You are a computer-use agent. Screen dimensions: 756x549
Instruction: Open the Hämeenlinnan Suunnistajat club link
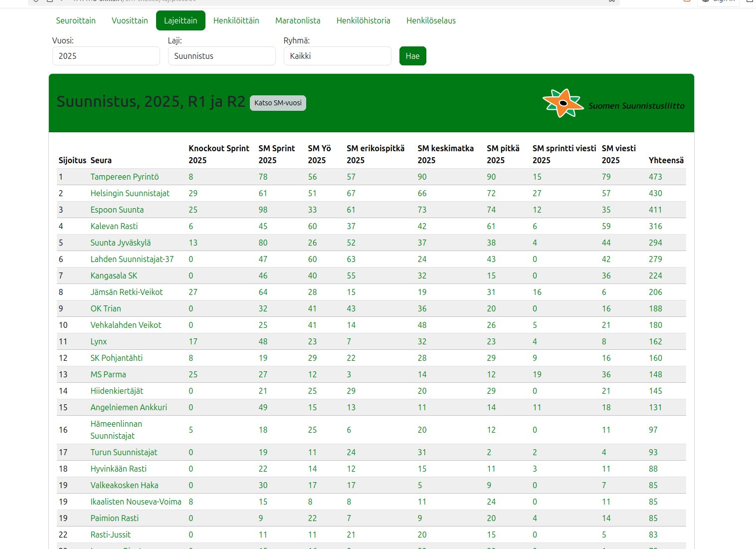[x=116, y=430]
